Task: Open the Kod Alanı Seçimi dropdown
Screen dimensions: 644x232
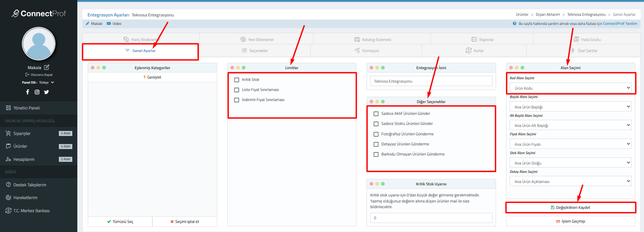Action: click(570, 88)
